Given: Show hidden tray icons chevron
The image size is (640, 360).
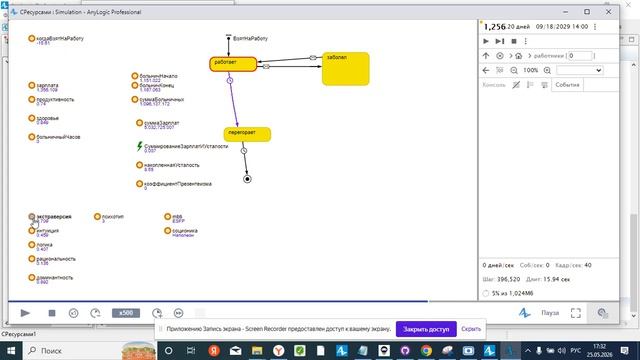Looking at the screenshot, I should (x=528, y=351).
